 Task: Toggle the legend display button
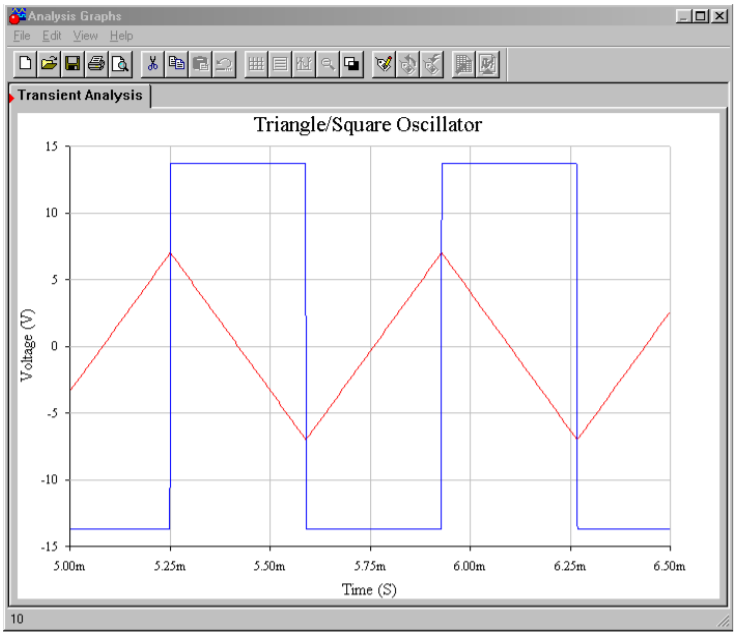[280, 64]
